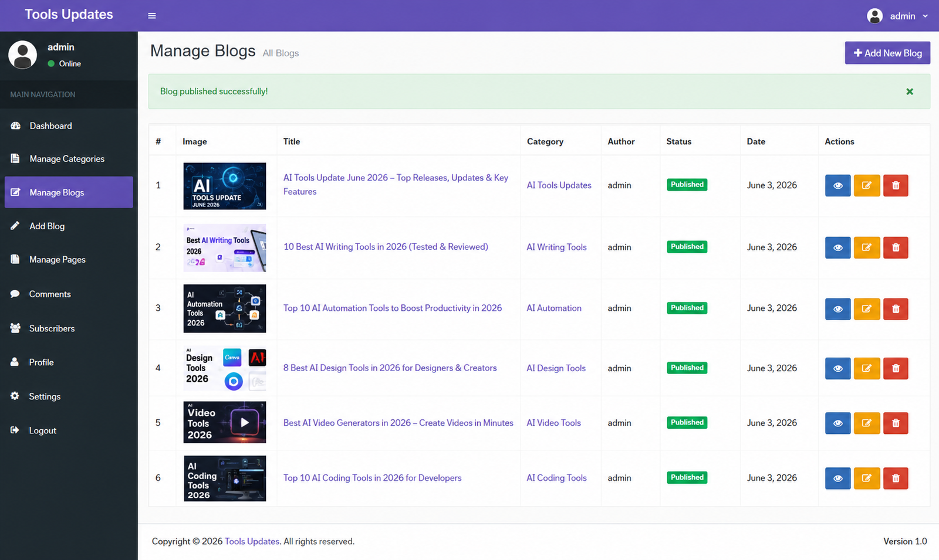The width and height of the screenshot is (939, 560).
Task: Open Manage Pages in the sidebar
Action: coord(69,259)
